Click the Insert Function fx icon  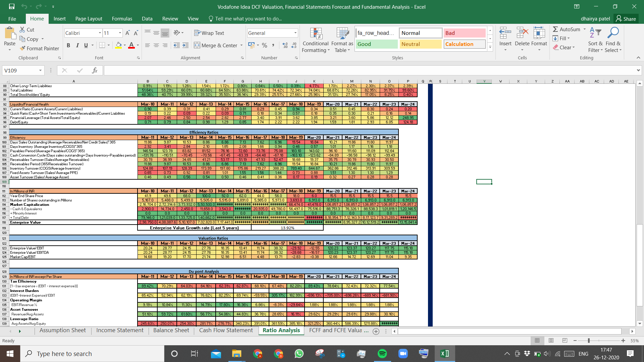95,70
